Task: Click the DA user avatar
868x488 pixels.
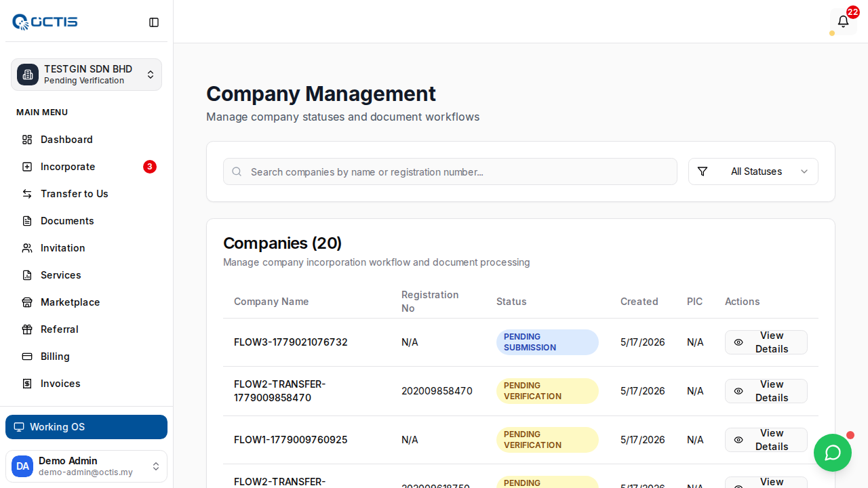Action: (x=22, y=466)
